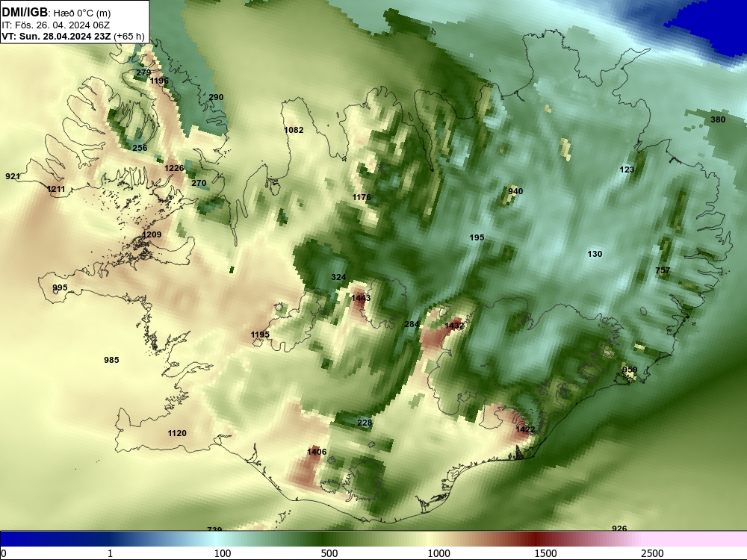Viewport: 747px width, 560px height.
Task: Click the map value 130
Action: pyautogui.click(x=595, y=255)
